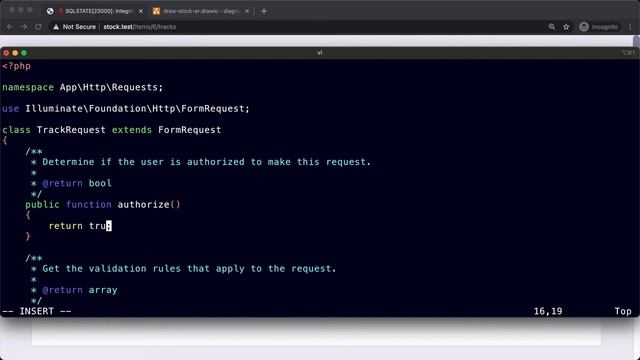This screenshot has width=640, height=360.
Task: Click the 'return tru' line
Action: (x=80, y=226)
